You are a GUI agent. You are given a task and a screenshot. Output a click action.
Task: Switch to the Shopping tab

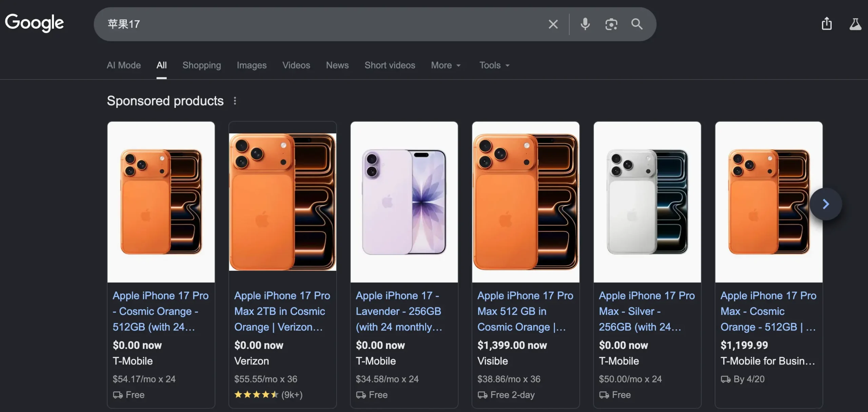(202, 65)
